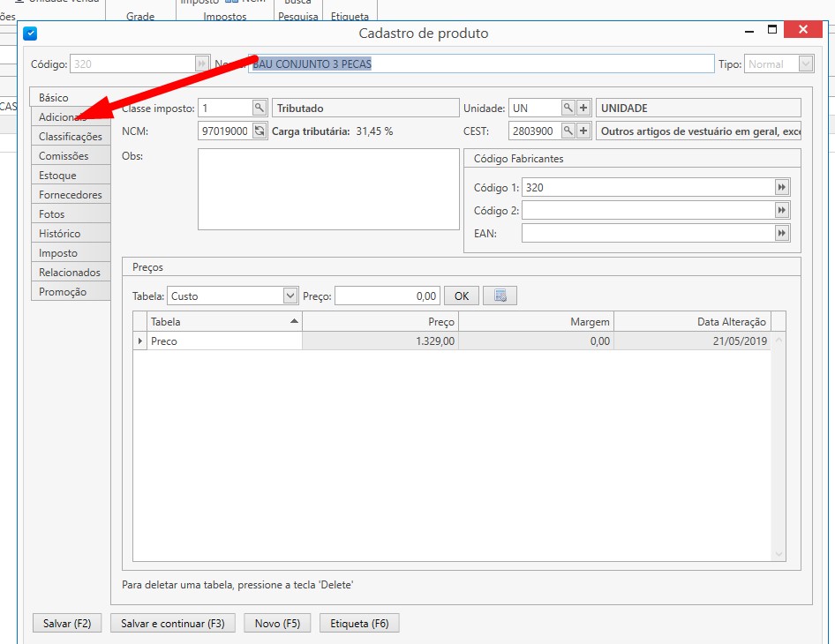Click the arrow icon in Código 2 field
The width and height of the screenshot is (835, 644).
pos(781,210)
